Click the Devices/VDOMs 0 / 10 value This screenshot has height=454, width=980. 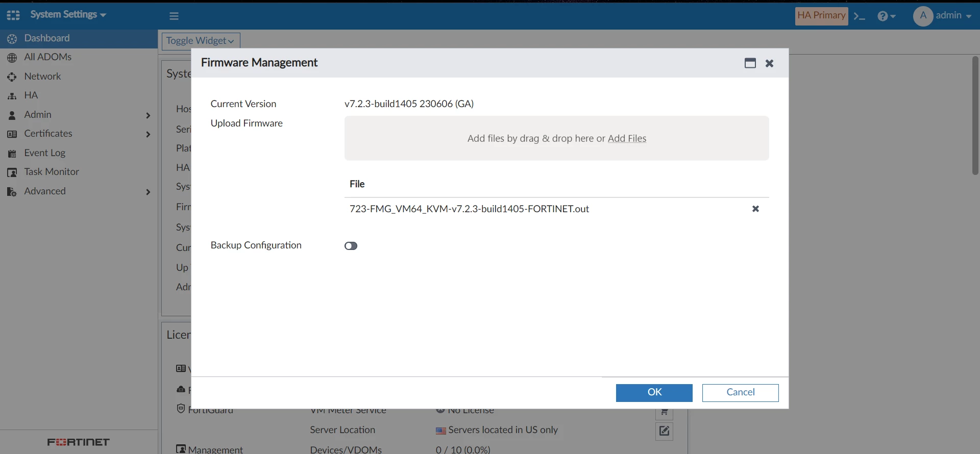(463, 449)
